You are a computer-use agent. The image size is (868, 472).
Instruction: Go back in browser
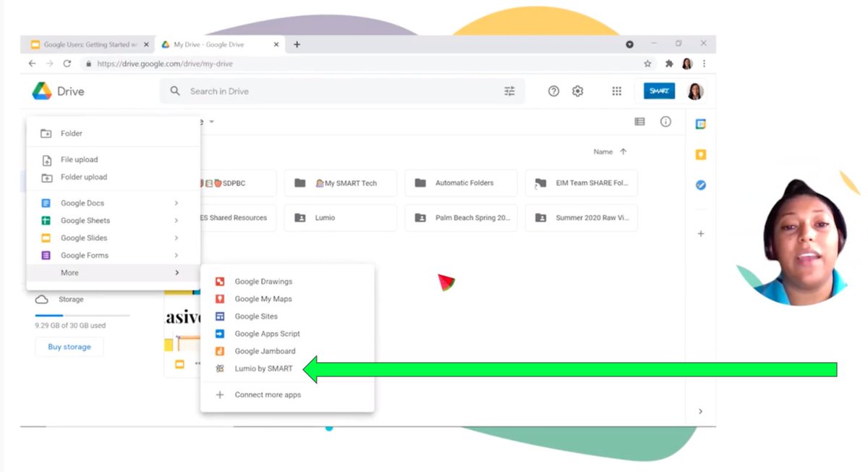click(x=32, y=64)
